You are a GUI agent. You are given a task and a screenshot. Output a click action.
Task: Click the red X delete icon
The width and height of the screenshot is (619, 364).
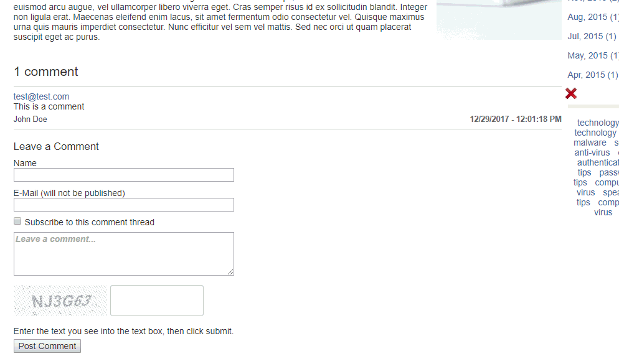click(x=571, y=93)
